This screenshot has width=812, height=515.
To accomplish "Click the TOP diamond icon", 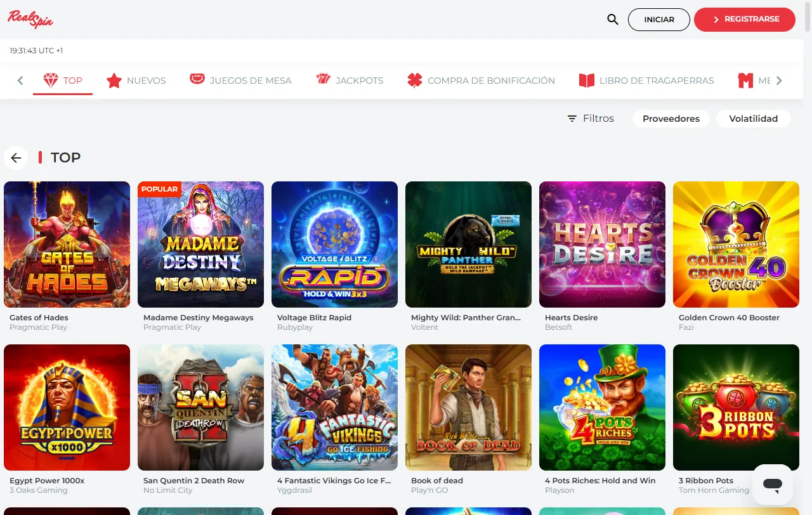I will [x=51, y=81].
